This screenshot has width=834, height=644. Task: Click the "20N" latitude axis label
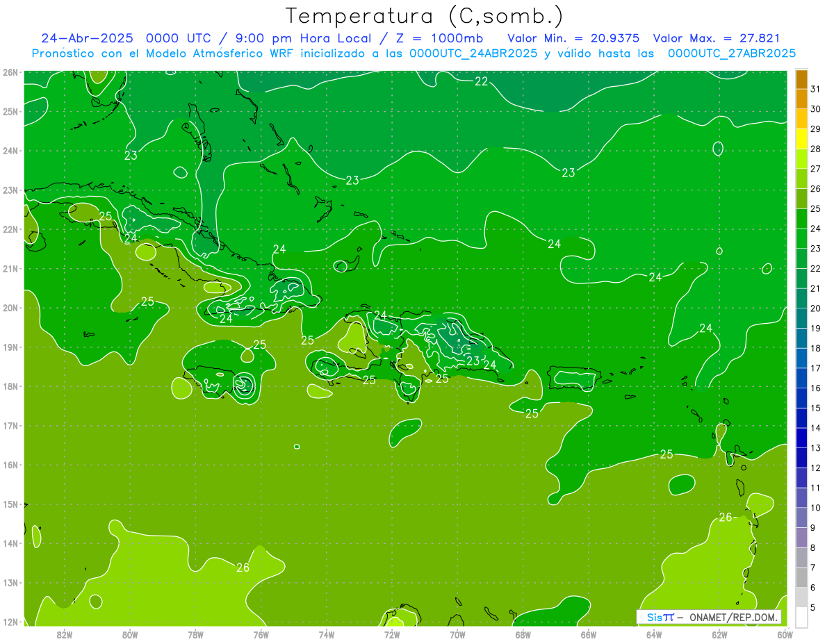click(10, 308)
